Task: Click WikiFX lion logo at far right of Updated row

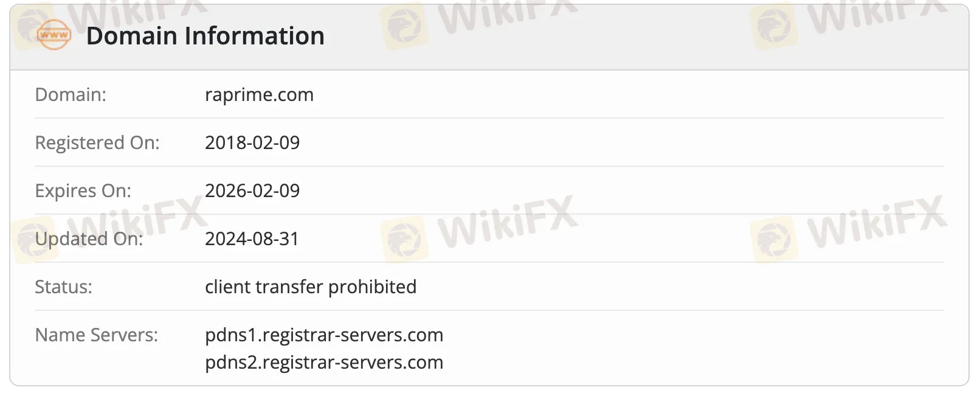Action: tap(773, 239)
